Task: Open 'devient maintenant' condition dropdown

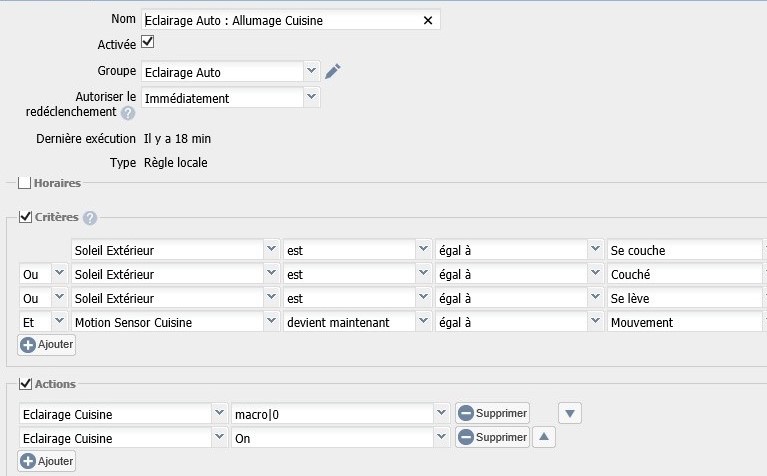Action: pos(423,321)
